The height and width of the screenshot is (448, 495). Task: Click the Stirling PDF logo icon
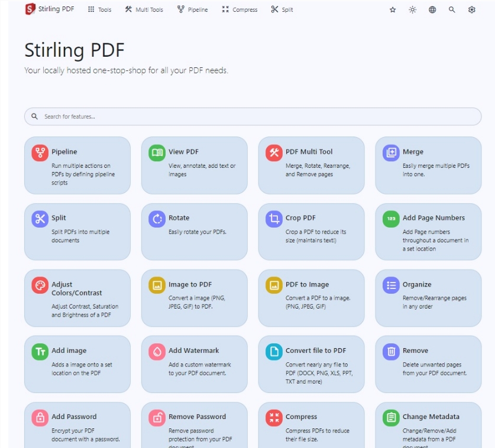point(30,9)
